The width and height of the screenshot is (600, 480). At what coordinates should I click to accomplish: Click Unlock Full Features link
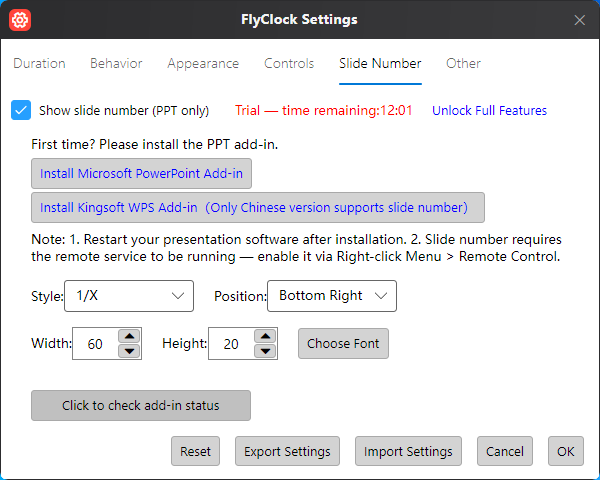pyautogui.click(x=489, y=111)
